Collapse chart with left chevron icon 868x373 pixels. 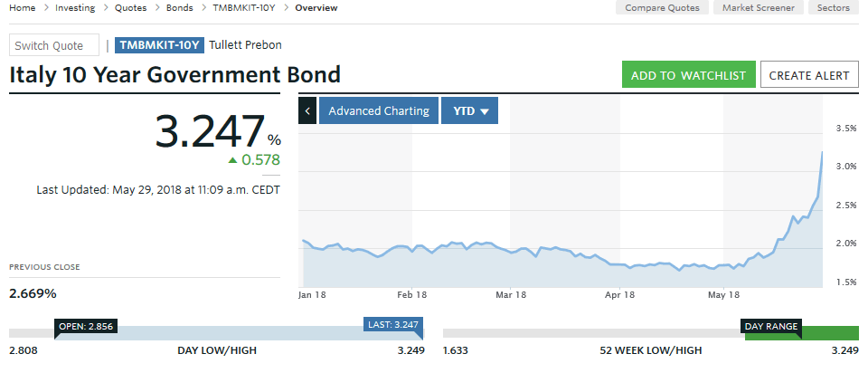[307, 110]
